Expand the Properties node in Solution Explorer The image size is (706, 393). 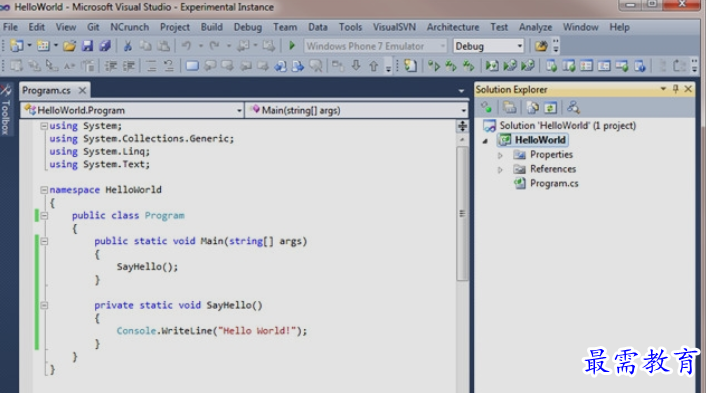(x=500, y=155)
